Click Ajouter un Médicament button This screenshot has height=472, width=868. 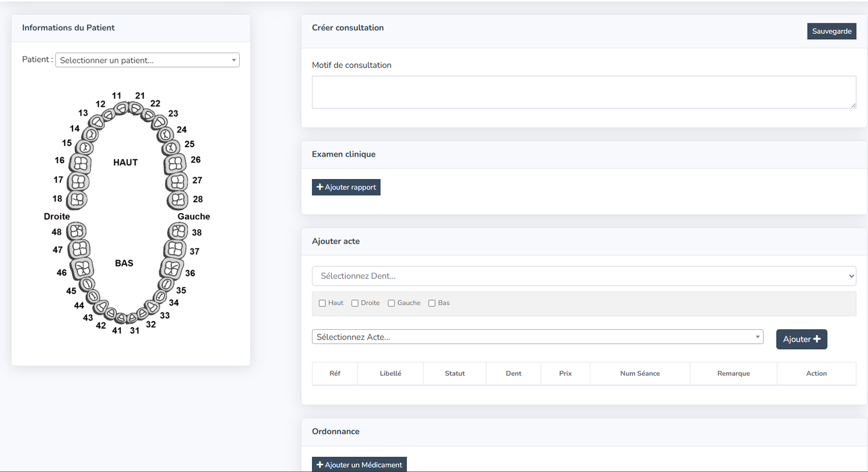[359, 464]
